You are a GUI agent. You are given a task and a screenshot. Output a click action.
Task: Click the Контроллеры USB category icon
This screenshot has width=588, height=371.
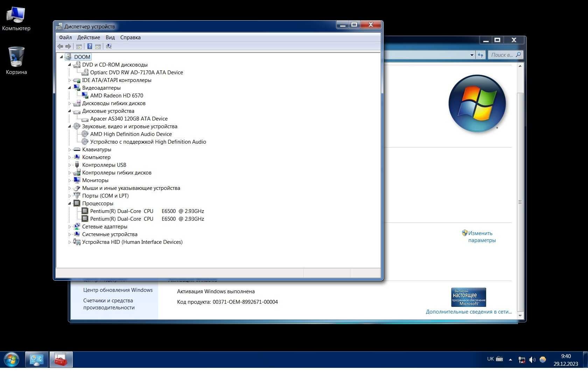77,165
